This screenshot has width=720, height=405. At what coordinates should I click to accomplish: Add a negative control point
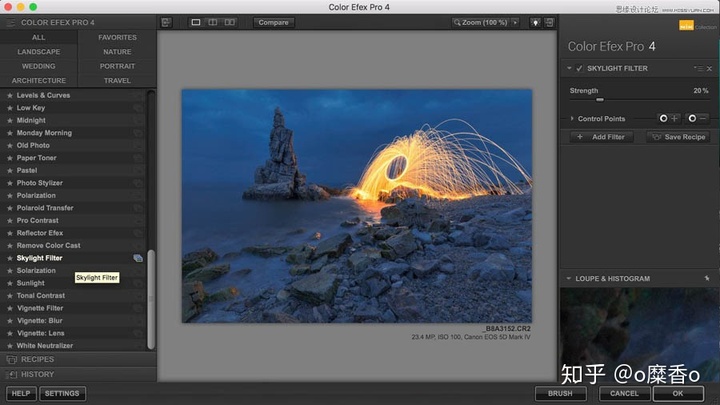coord(697,118)
